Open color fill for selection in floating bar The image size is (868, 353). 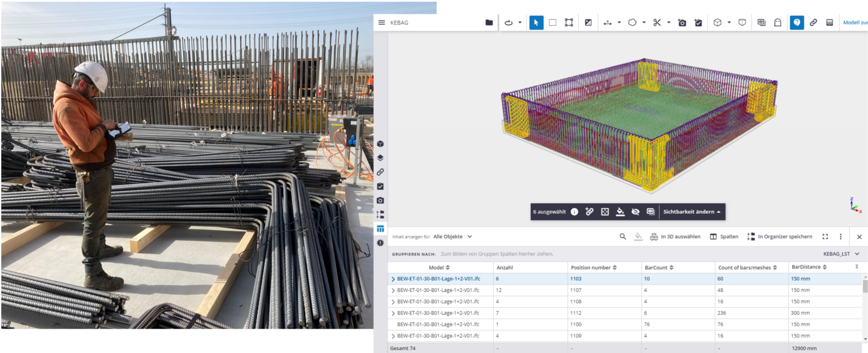point(620,212)
